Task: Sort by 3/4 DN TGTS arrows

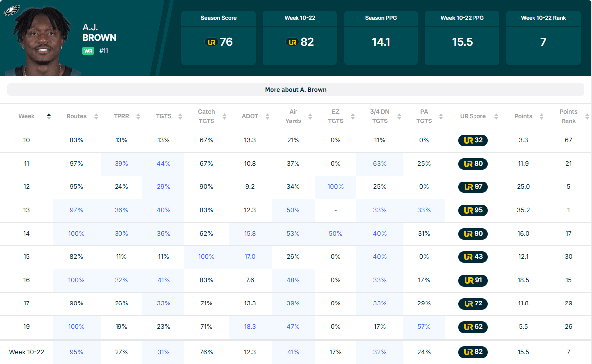Action: [399, 116]
